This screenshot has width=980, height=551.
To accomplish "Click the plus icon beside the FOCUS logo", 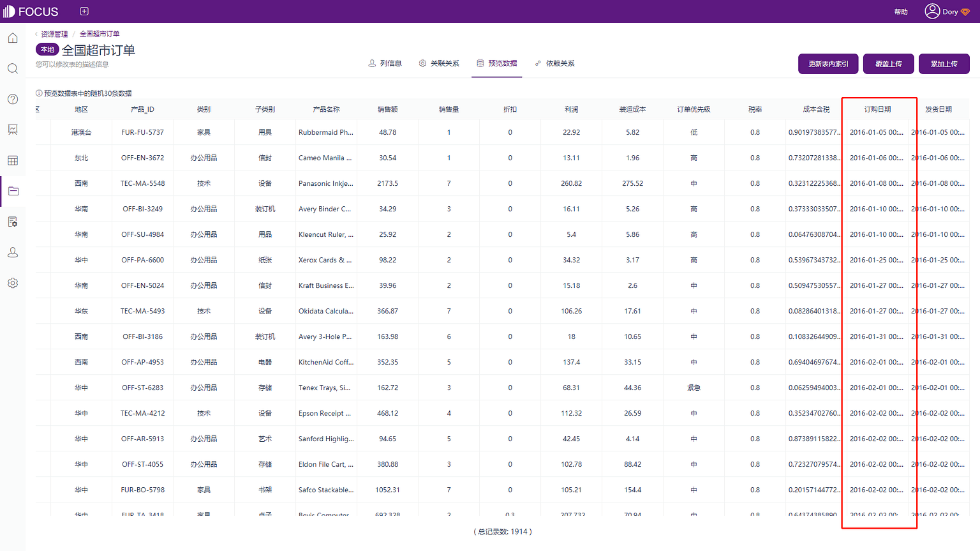I will (84, 11).
